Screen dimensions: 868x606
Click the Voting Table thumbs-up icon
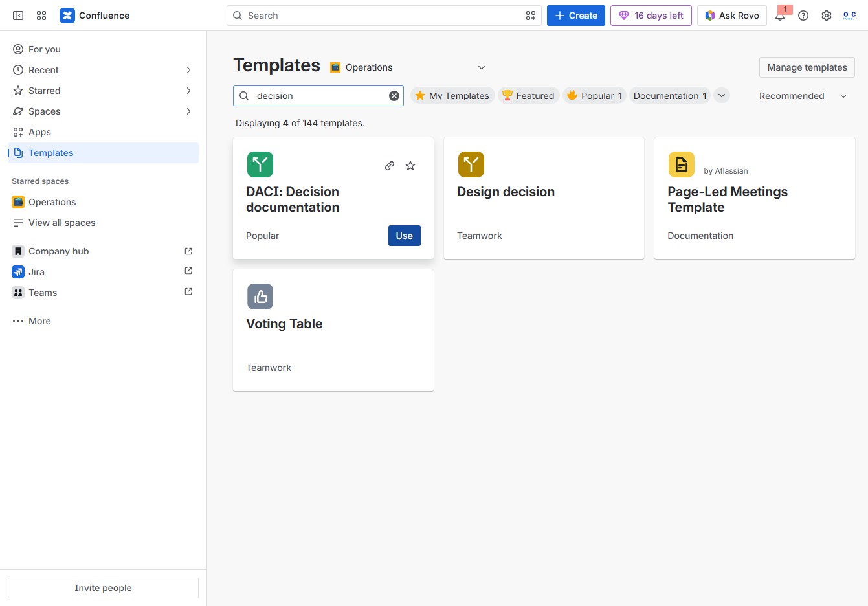260,297
